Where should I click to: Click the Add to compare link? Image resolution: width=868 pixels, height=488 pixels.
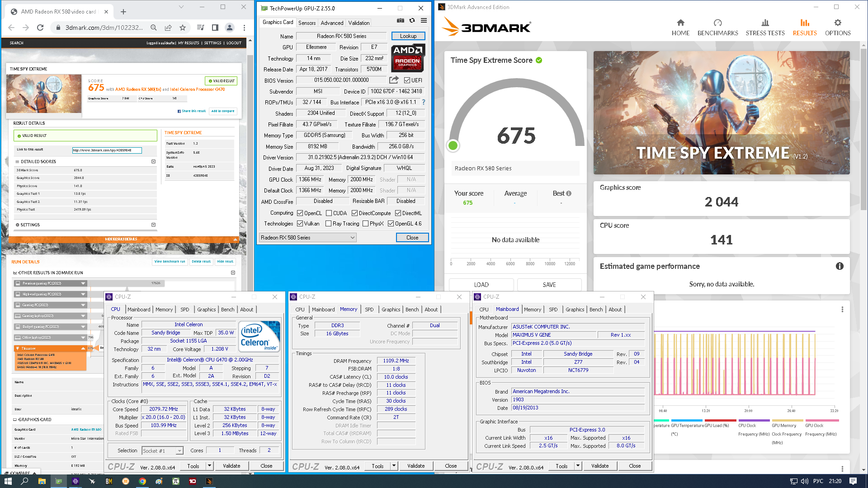pos(223,111)
